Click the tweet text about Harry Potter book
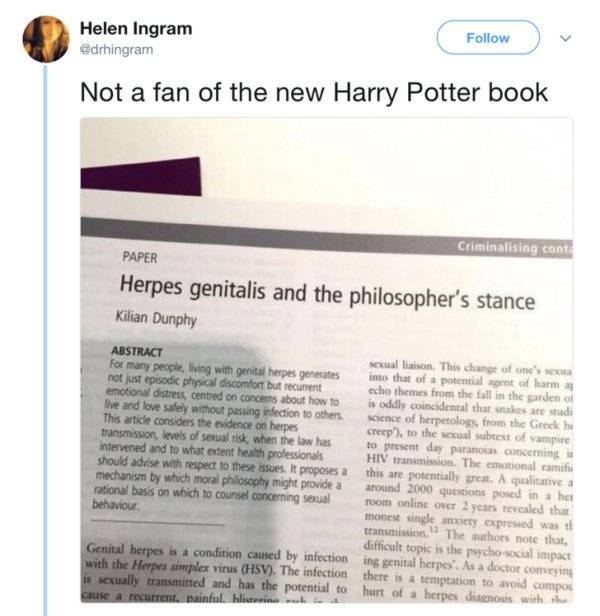This screenshot has height=616, width=600. click(x=313, y=93)
